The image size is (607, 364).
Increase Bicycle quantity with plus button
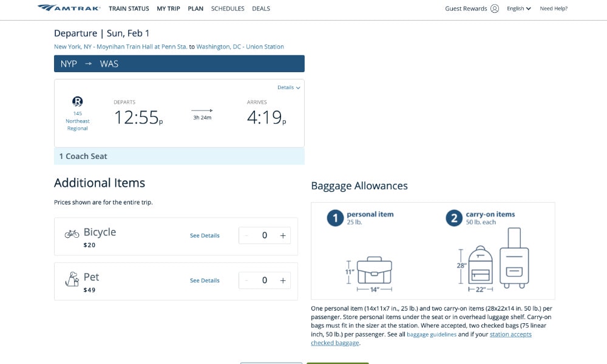pyautogui.click(x=283, y=235)
